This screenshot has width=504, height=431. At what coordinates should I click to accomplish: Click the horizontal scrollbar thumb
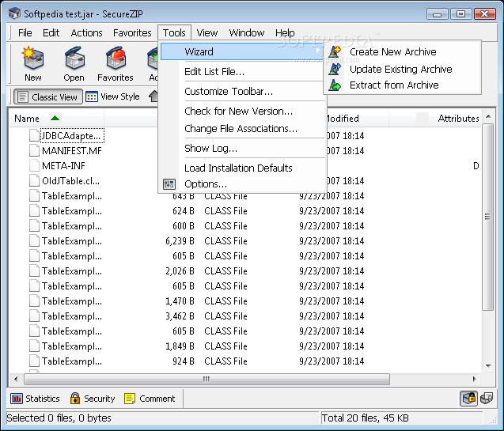pos(207,379)
